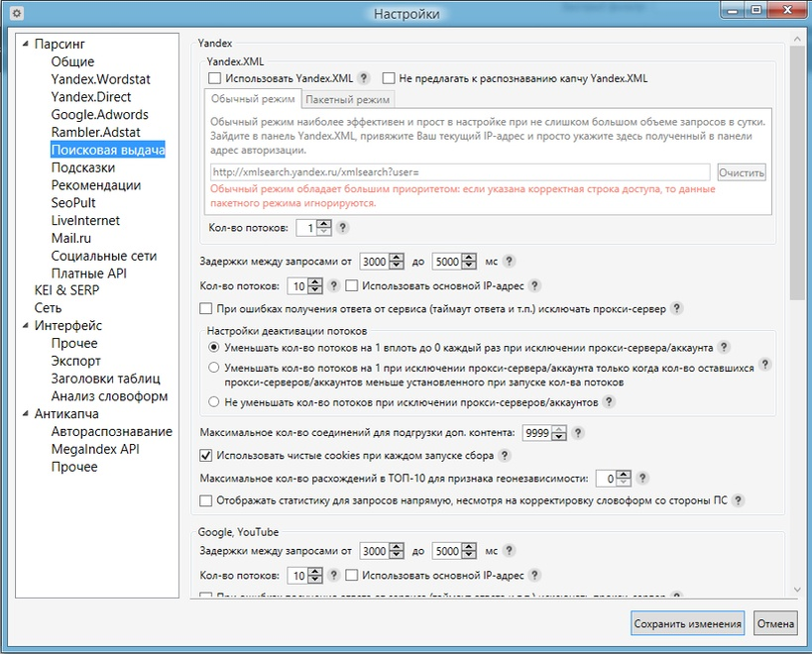This screenshot has width=812, height=654.
Task: Adjust Yandex delay to 5000 spinner
Action: click(x=469, y=262)
